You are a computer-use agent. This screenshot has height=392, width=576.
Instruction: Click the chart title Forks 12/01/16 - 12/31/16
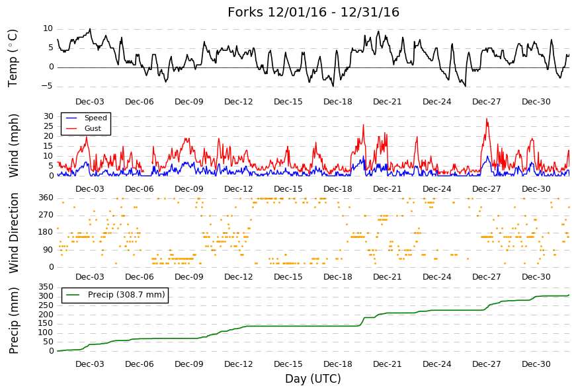(x=313, y=12)
